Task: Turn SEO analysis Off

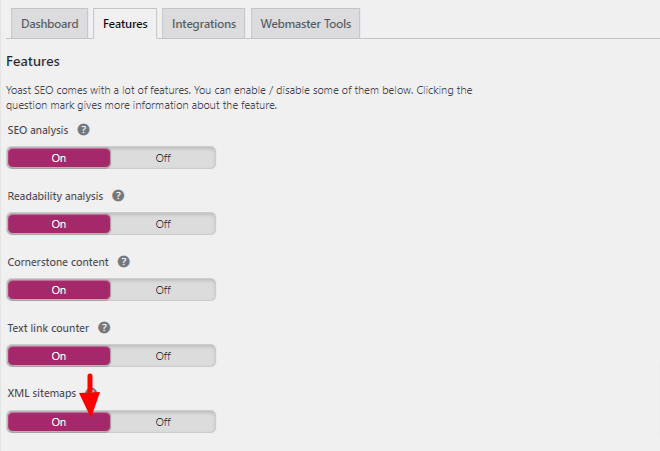Action: click(163, 158)
